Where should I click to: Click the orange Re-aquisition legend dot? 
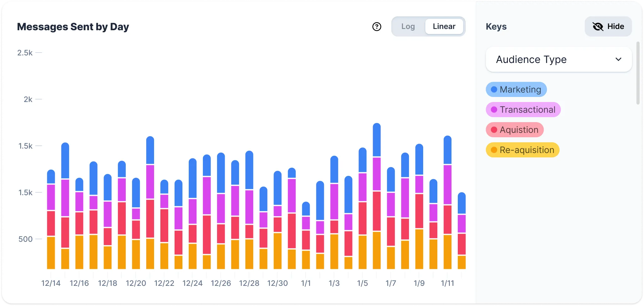click(494, 150)
